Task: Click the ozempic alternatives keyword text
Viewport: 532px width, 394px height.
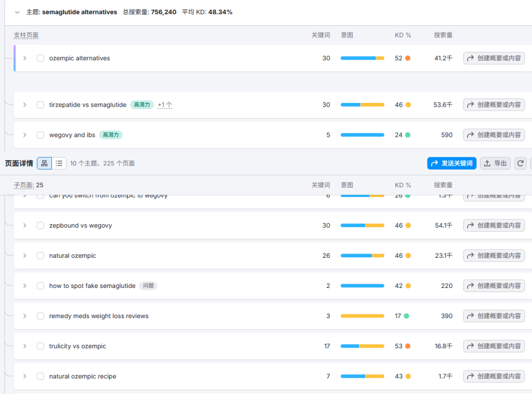Action: click(x=79, y=58)
